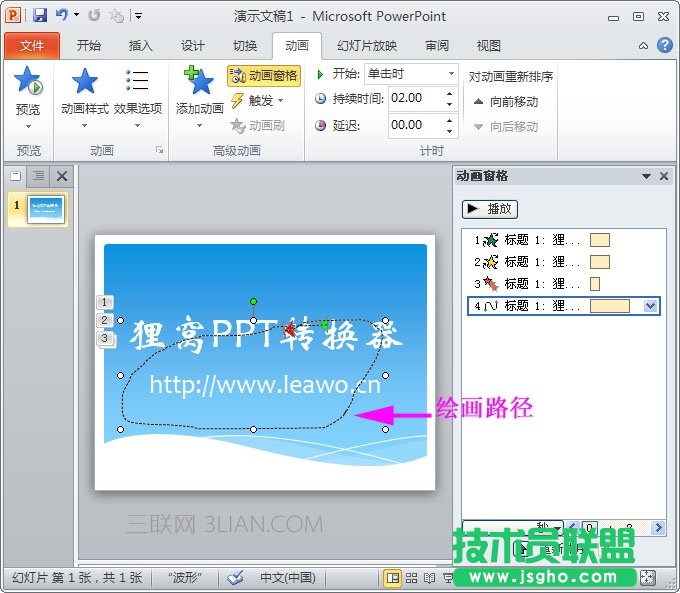This screenshot has height=593, width=680.
Task: Click the 延迟 delay value field
Action: click(415, 125)
